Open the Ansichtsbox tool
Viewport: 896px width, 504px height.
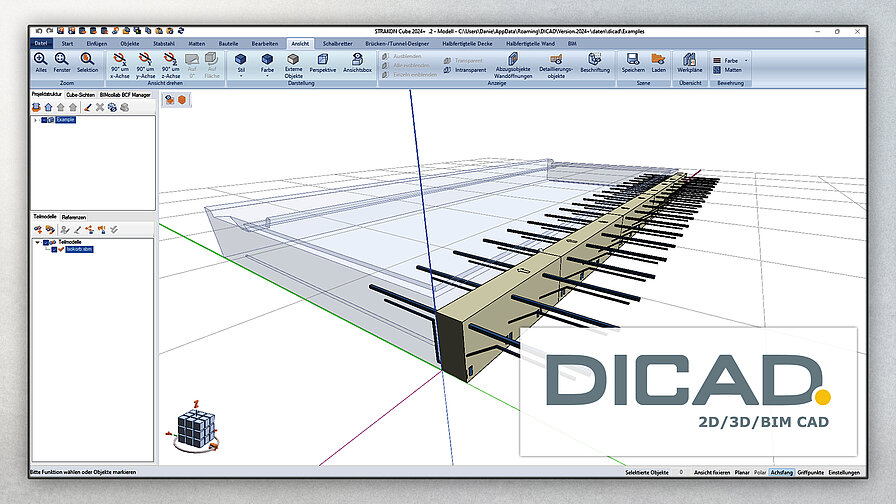357,63
